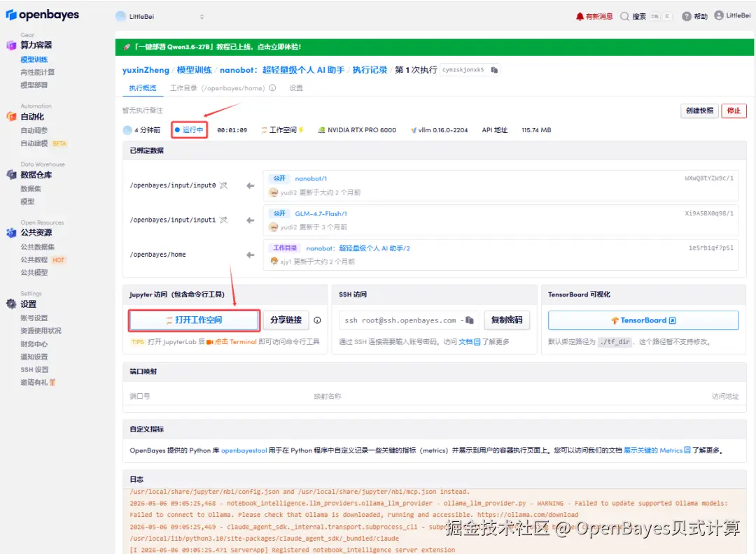Click the xjy1 avatar in 工作目录 row
Image resolution: width=756 pixels, height=554 pixels.
[274, 262]
